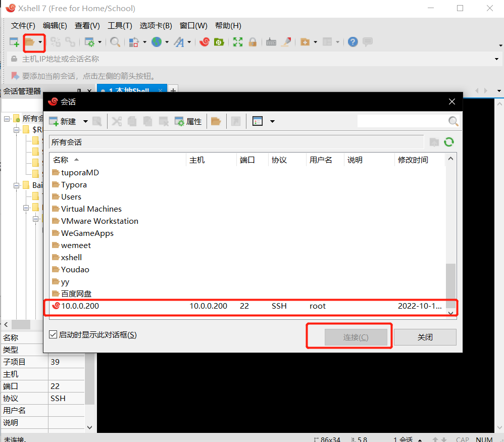Click the green refresh icon in Sessions dialog
Screen dimensions: 504x442
[449, 142]
